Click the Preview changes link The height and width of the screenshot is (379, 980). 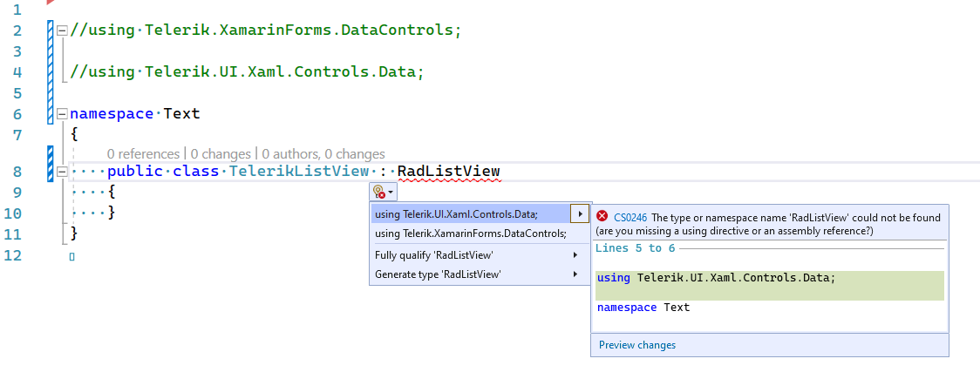637,345
